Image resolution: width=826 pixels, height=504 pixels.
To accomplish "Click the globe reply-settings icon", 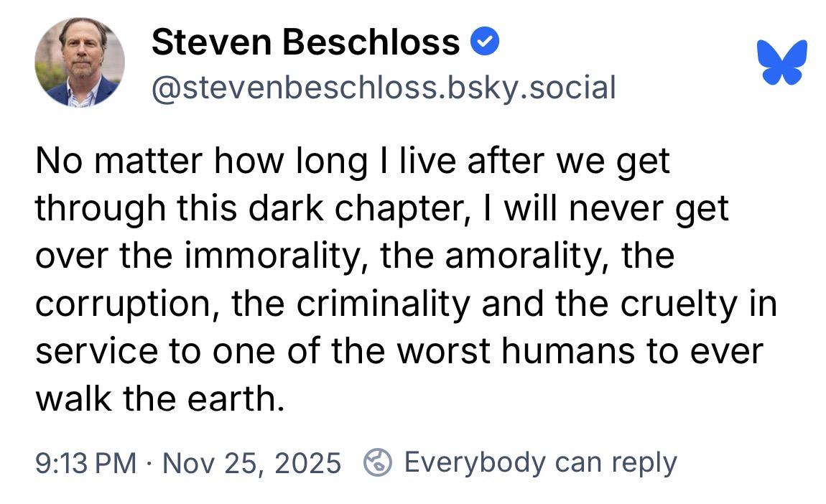I will pos(378,463).
